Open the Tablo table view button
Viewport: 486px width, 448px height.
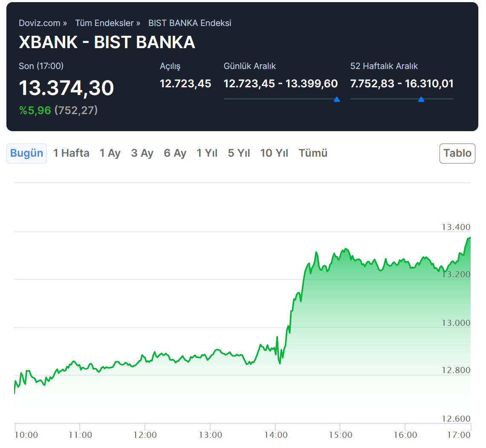point(457,153)
